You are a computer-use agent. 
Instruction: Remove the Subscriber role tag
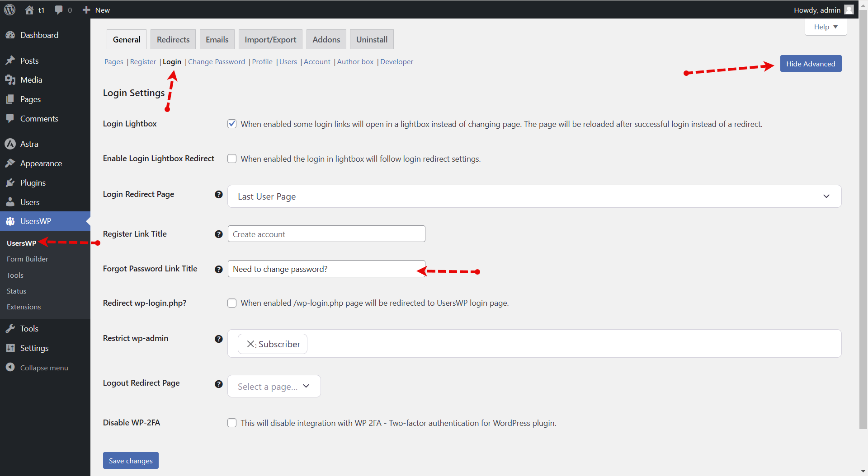[250, 344]
